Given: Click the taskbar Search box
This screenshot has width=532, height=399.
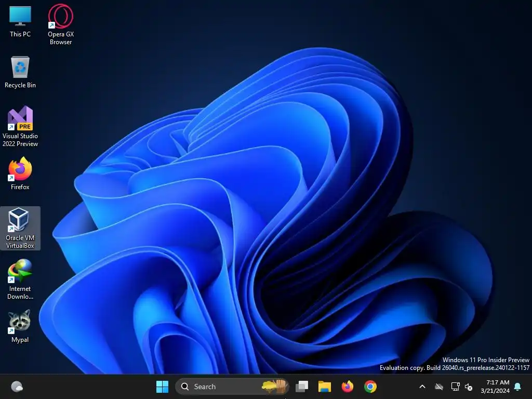Looking at the screenshot, I should tap(232, 387).
